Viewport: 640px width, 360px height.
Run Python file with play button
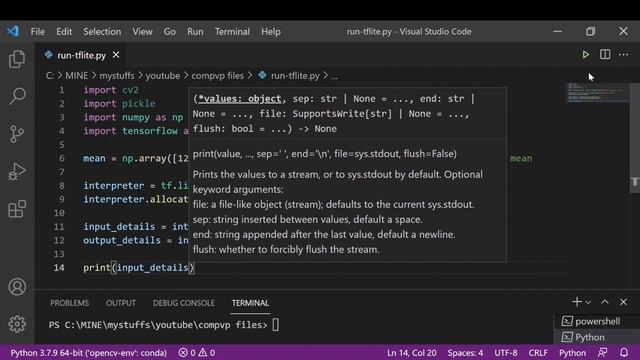pos(585,55)
